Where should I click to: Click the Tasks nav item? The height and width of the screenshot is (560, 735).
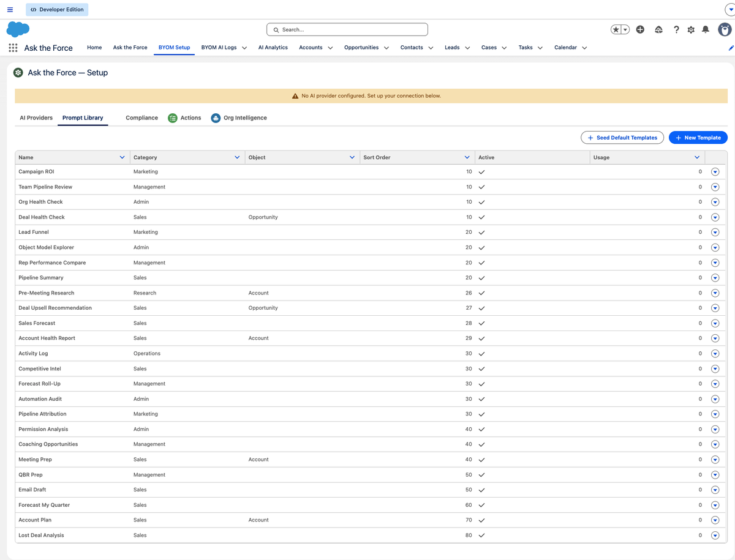[526, 47]
